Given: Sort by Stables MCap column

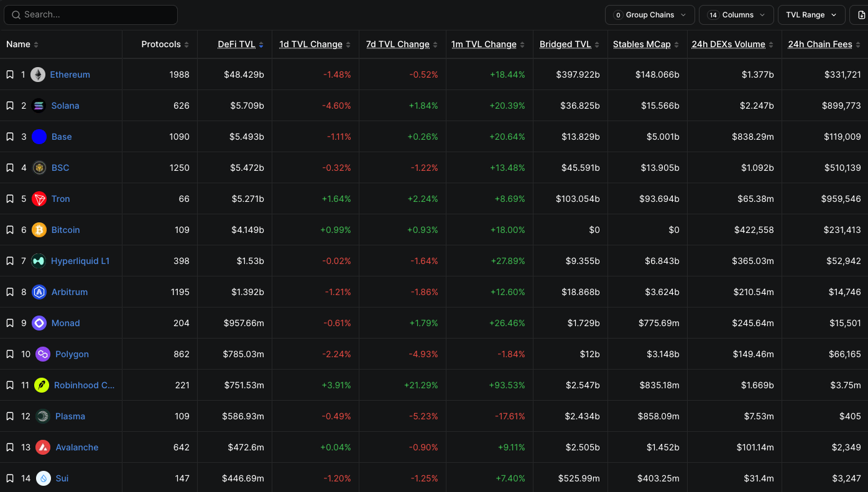Looking at the screenshot, I should coord(646,45).
